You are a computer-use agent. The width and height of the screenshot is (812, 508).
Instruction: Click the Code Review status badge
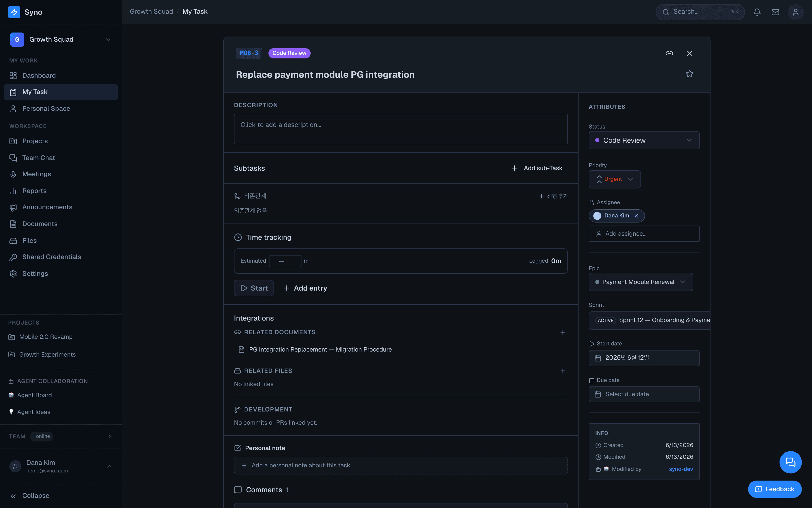tap(289, 53)
